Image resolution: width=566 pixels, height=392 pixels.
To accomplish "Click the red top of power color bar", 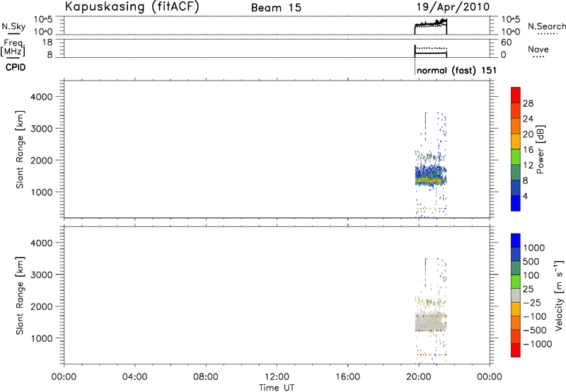I will coord(516,94).
